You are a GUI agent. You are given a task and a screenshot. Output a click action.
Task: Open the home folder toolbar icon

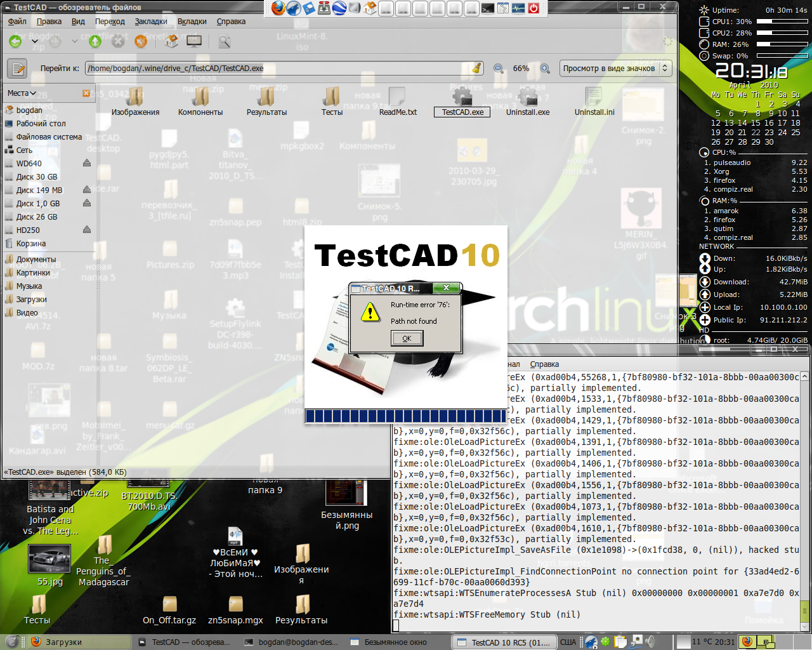171,41
